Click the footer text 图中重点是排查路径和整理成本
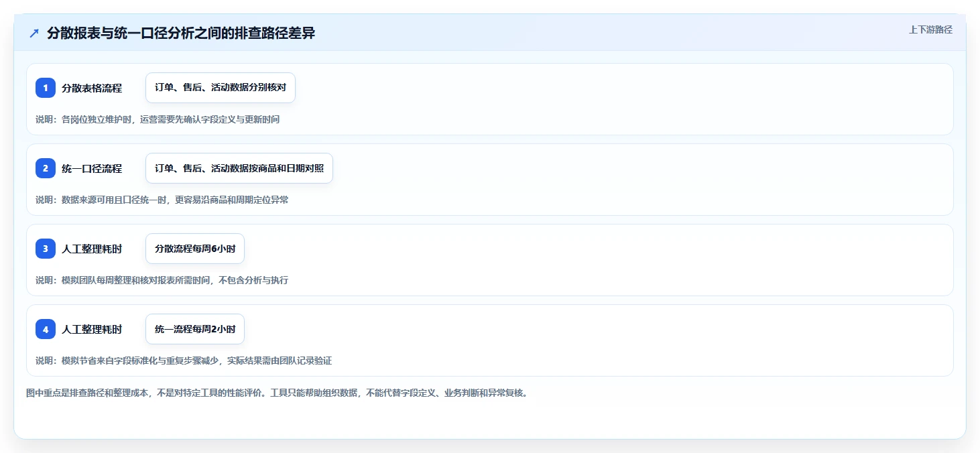 (277, 393)
